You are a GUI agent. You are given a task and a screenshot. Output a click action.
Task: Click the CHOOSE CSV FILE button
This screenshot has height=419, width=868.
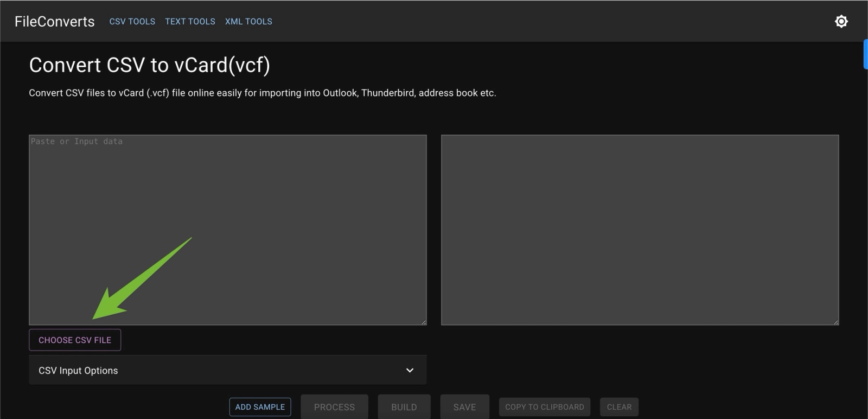tap(75, 340)
